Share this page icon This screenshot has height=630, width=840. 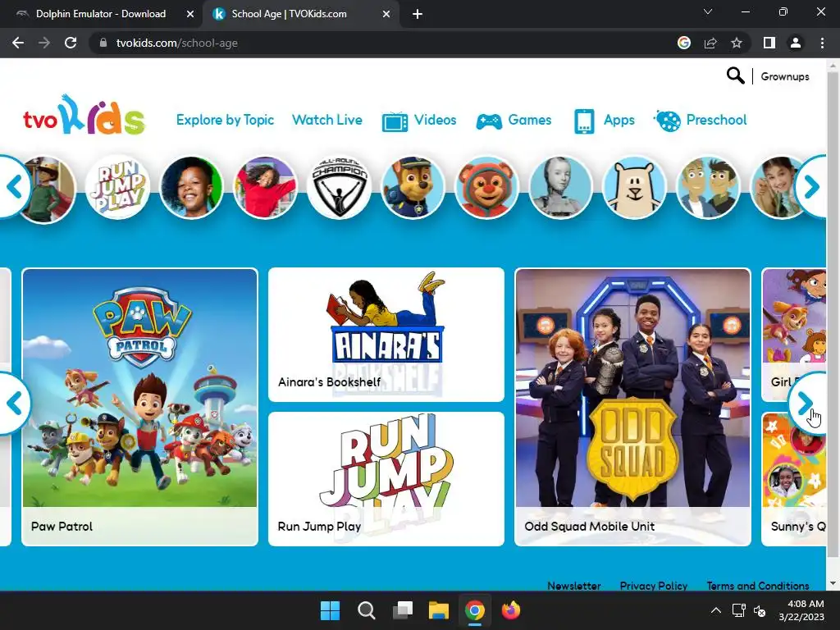click(710, 43)
